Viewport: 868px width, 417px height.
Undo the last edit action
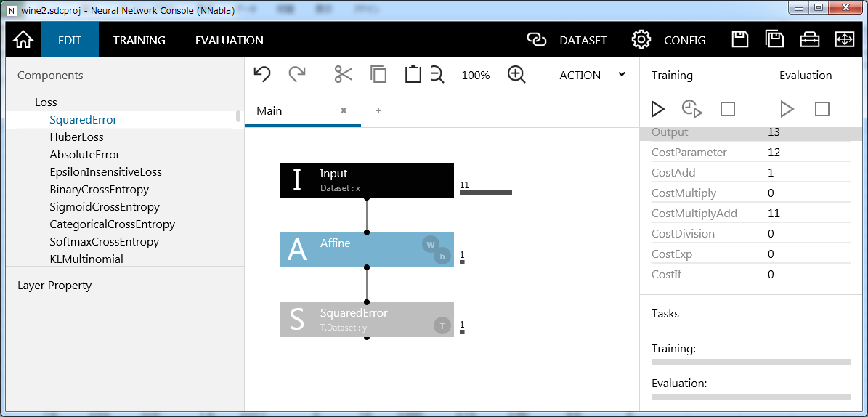262,75
